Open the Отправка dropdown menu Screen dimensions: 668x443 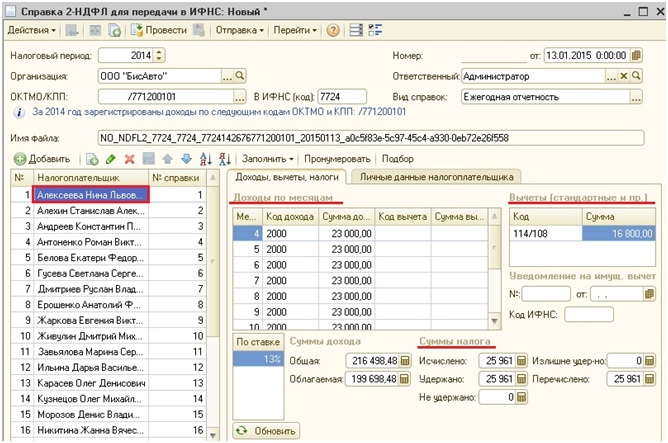(239, 30)
